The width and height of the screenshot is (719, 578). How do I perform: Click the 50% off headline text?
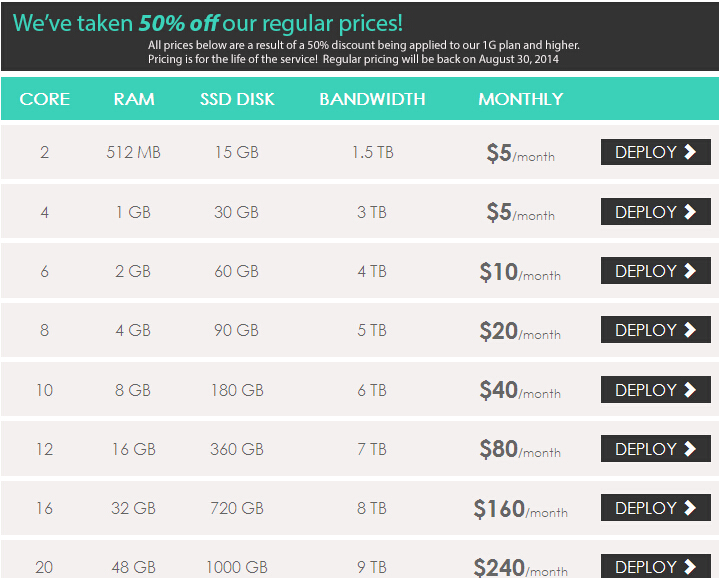coord(179,23)
